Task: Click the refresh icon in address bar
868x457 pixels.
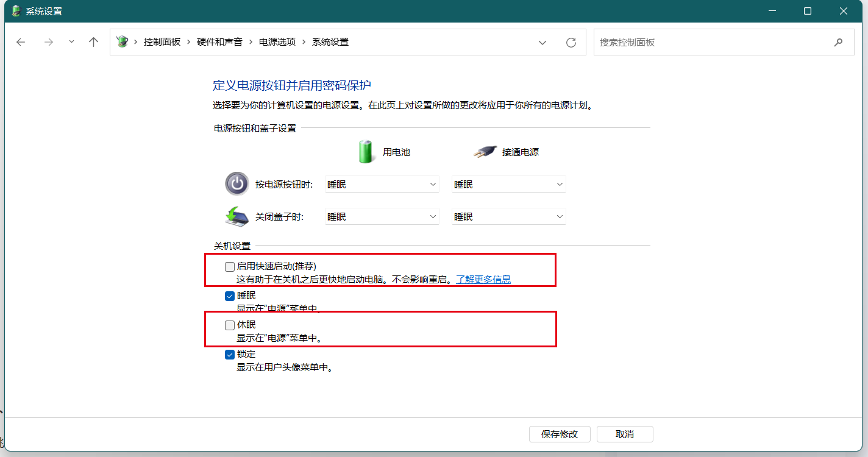Action: click(x=571, y=42)
